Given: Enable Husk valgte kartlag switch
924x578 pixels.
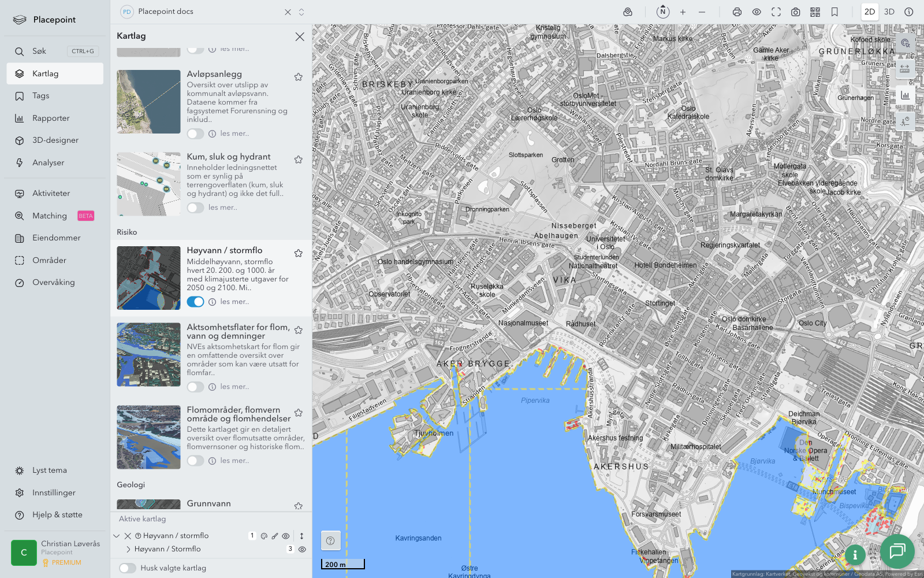Looking at the screenshot, I should [x=128, y=568].
